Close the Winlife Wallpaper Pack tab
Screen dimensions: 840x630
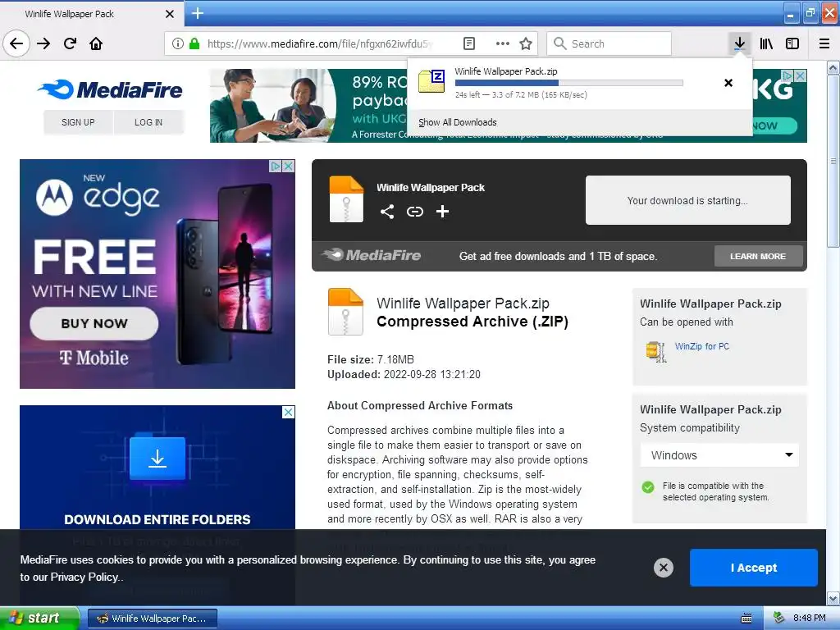(169, 14)
